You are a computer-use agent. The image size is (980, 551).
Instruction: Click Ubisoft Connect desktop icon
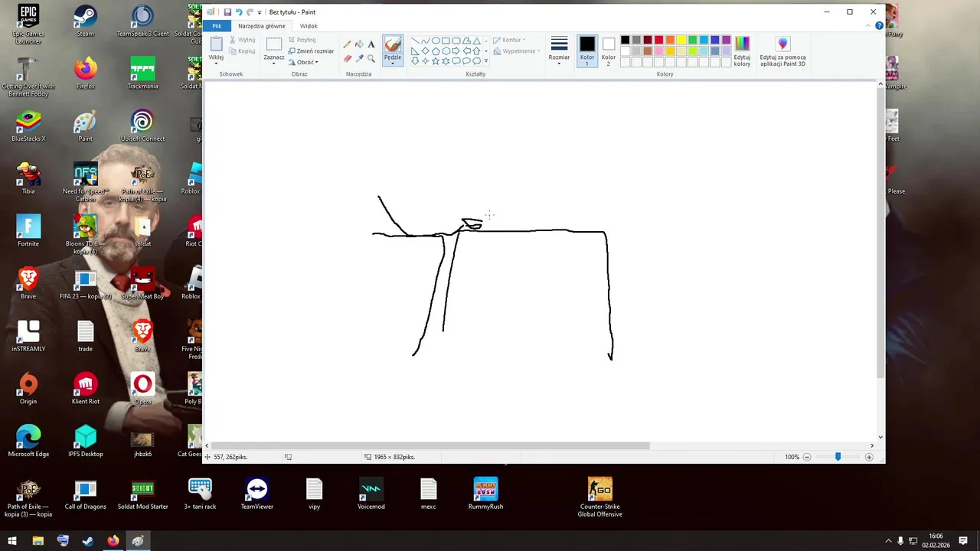pyautogui.click(x=142, y=126)
